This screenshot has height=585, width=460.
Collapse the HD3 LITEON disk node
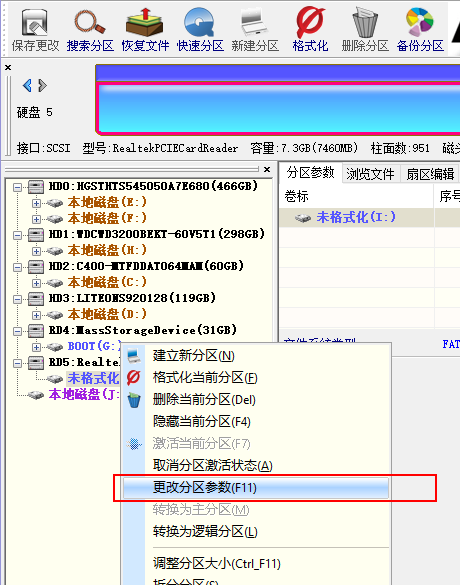(17, 299)
